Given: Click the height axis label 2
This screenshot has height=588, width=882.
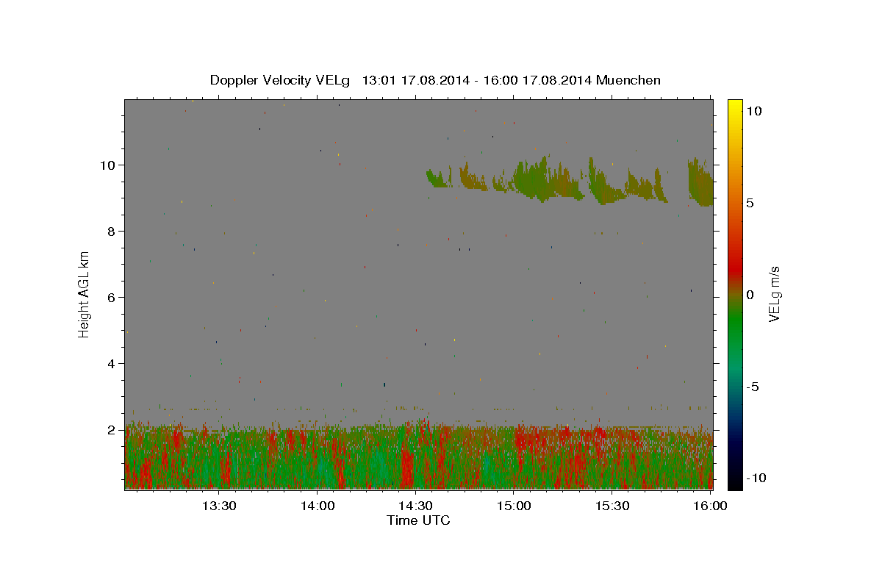Looking at the screenshot, I should click(112, 429).
